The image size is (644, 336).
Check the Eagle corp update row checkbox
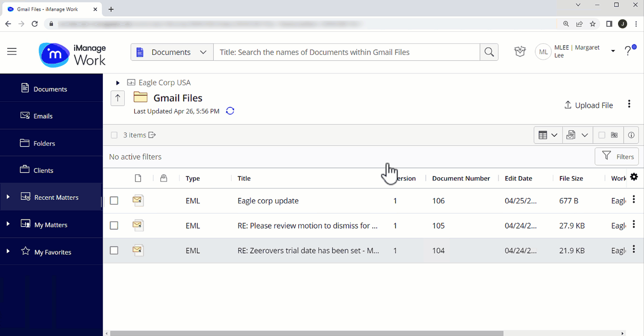pyautogui.click(x=114, y=201)
